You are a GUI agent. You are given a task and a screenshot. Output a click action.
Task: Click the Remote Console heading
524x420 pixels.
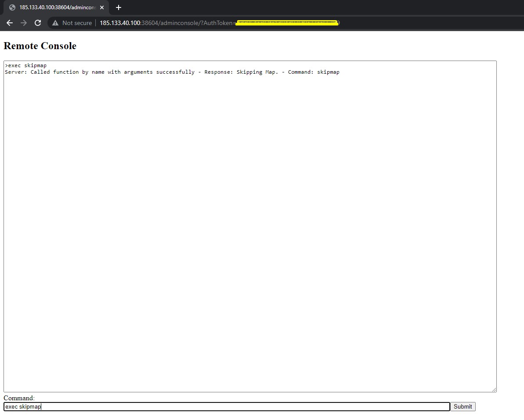pyautogui.click(x=40, y=46)
